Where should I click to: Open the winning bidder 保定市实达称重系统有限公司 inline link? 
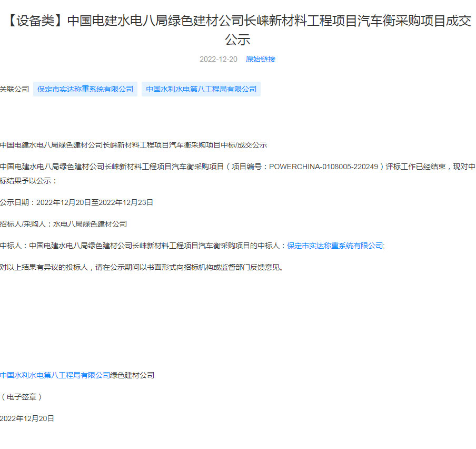335,246
